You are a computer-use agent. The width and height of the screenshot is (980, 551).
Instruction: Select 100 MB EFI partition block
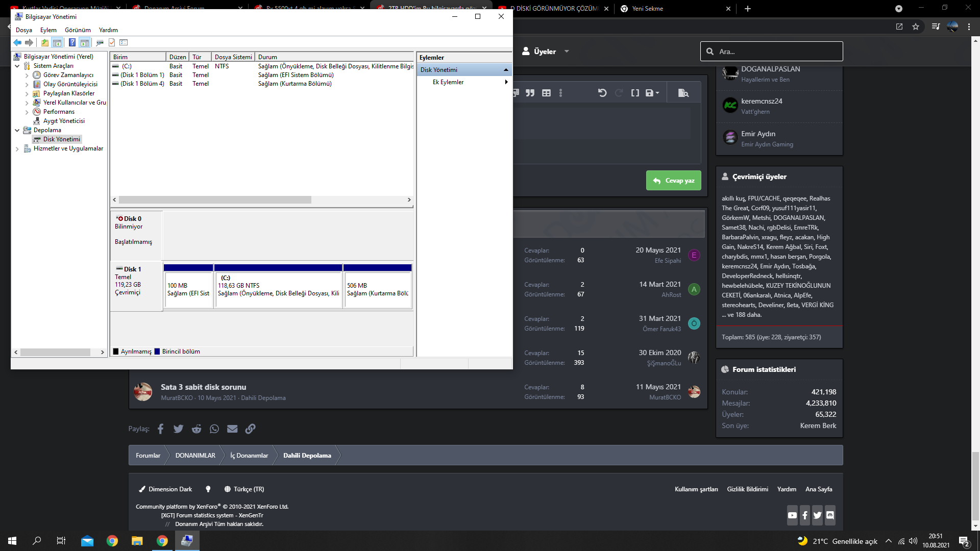pos(188,289)
